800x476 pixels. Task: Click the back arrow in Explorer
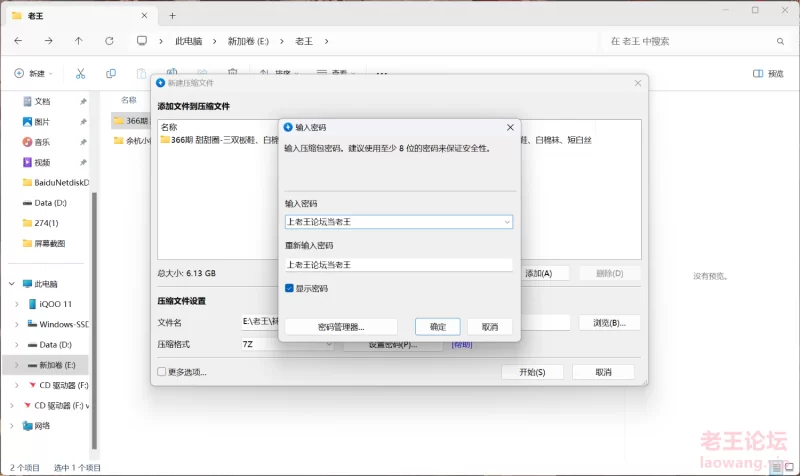(x=19, y=41)
